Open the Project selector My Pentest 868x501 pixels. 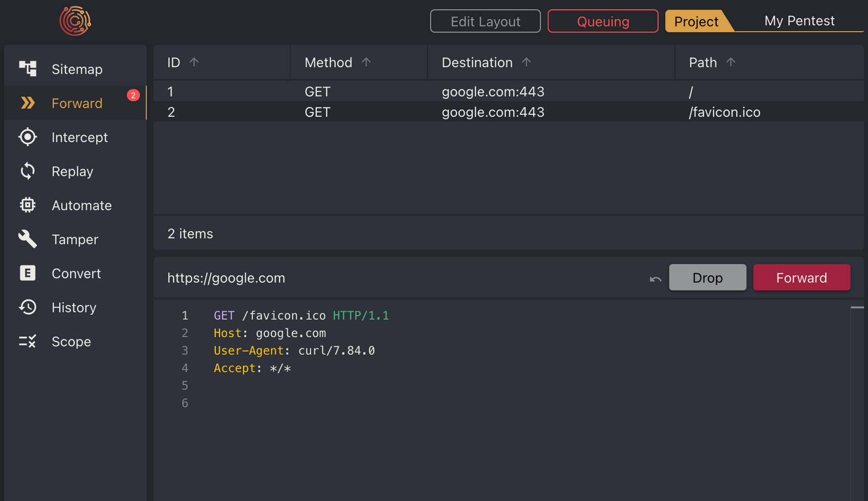click(x=799, y=21)
